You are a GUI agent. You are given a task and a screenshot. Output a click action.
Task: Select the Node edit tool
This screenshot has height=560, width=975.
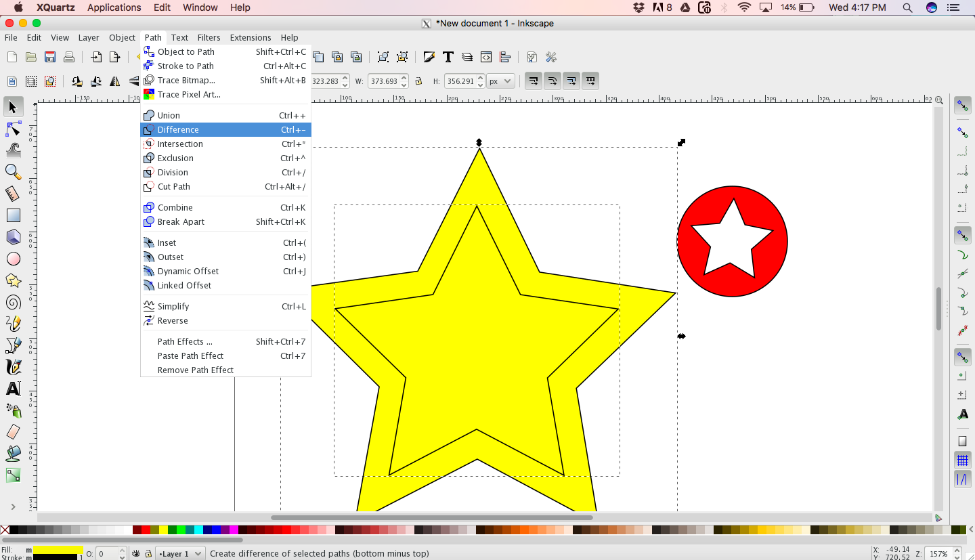pyautogui.click(x=13, y=129)
